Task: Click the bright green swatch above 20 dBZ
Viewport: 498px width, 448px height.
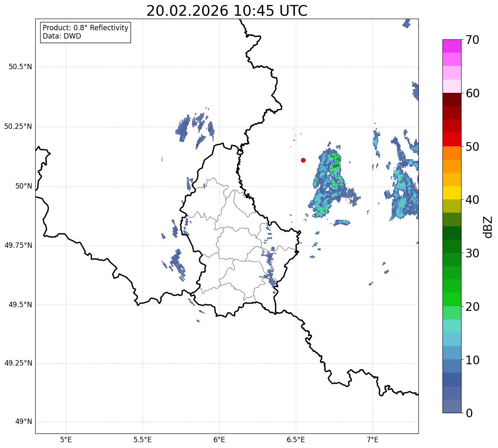Action: click(x=452, y=299)
